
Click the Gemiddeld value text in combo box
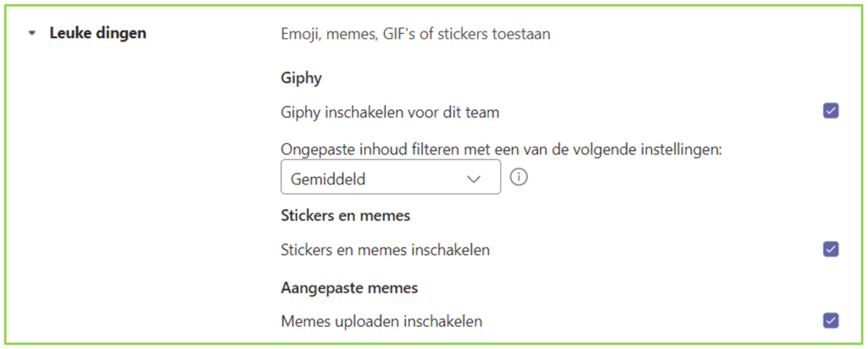[328, 180]
